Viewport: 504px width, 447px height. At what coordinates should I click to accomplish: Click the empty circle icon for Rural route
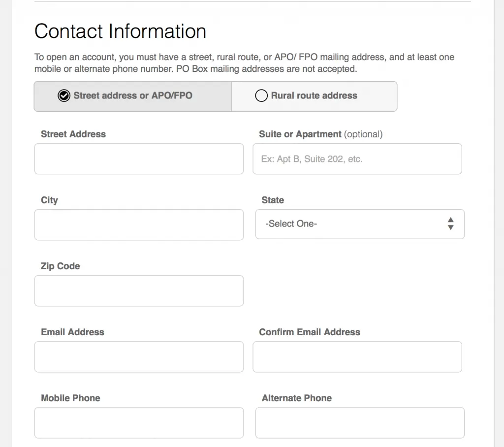(261, 96)
